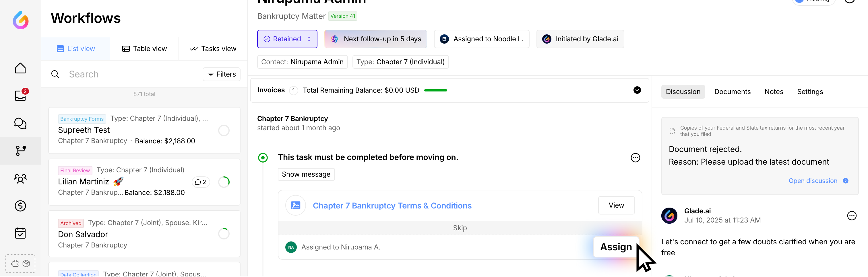This screenshot has width=868, height=277.
Task: Toggle the Don Salvador progress circle
Action: [x=224, y=234]
